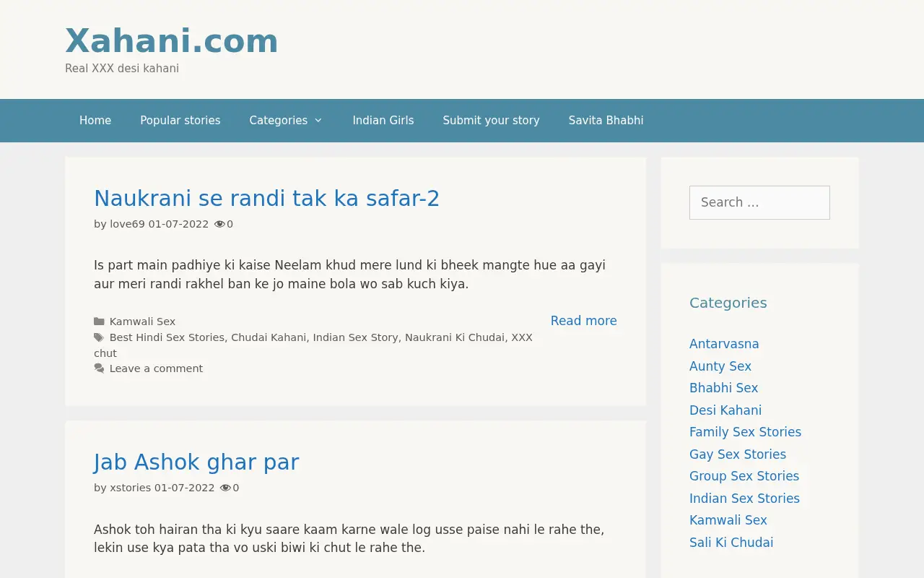Open Gay Sex Stories in sidebar categories

point(738,454)
